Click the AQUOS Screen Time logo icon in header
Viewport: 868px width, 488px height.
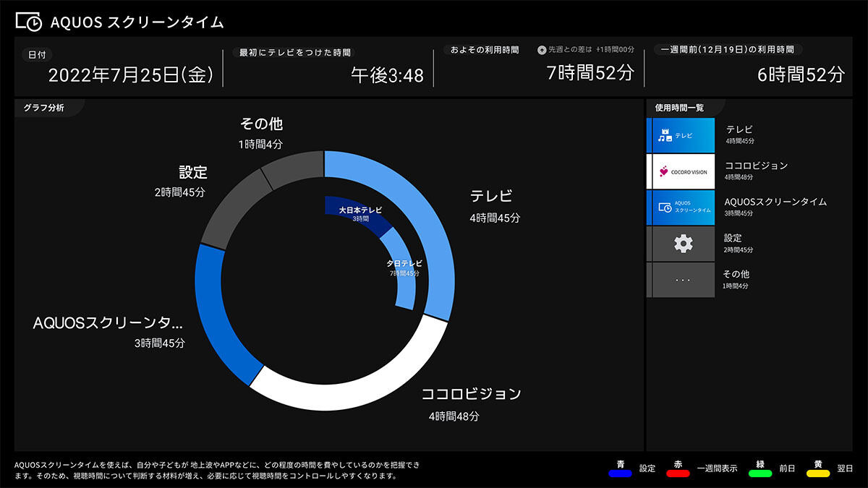point(29,22)
